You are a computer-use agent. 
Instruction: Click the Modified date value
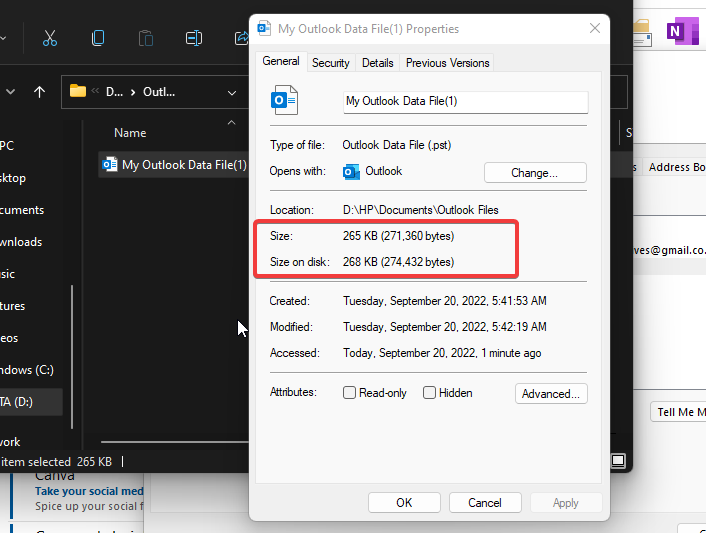point(444,327)
